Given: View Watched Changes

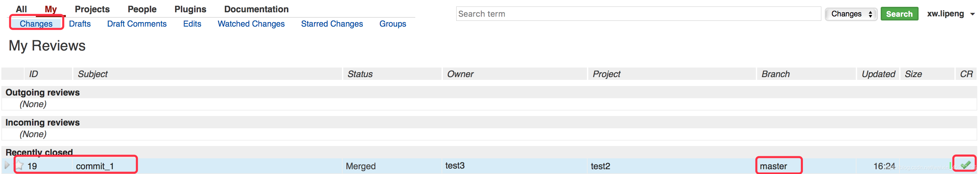Looking at the screenshot, I should tap(251, 24).
